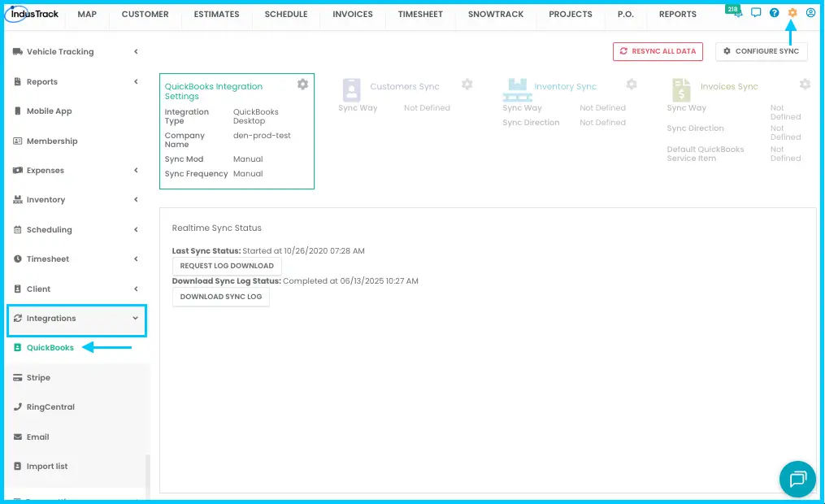Open the PROJECTS tab
The image size is (825, 504).
pos(571,14)
